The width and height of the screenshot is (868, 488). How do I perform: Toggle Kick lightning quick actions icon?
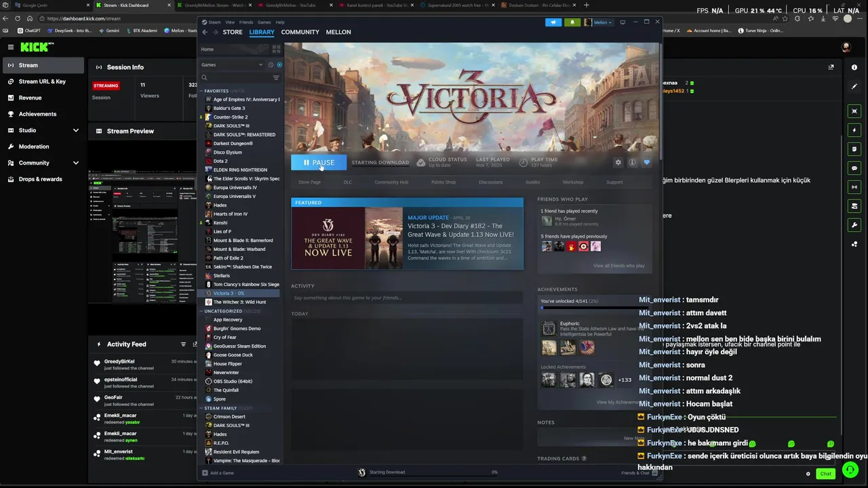click(854, 130)
